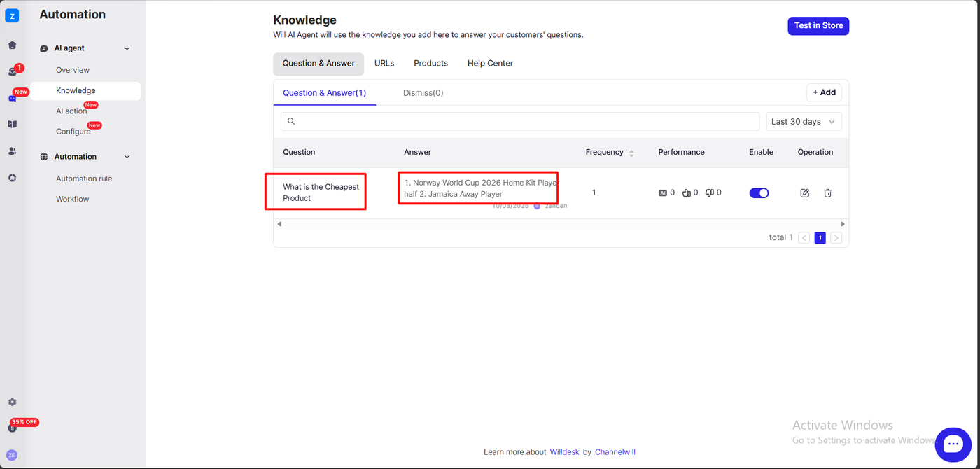Click the Question column header
The width and height of the screenshot is (980, 469).
click(x=299, y=153)
